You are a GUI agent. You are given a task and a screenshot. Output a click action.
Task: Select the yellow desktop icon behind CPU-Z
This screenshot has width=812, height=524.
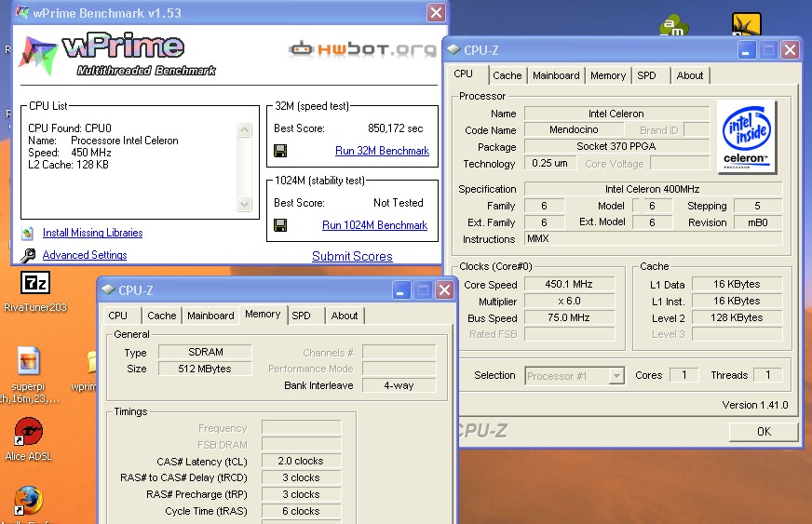point(746,25)
